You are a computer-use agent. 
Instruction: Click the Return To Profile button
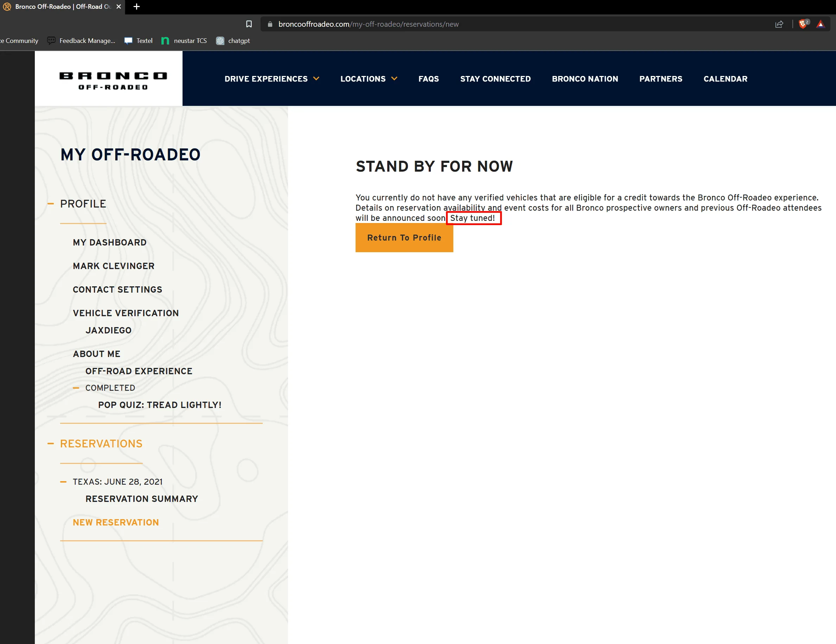(404, 238)
